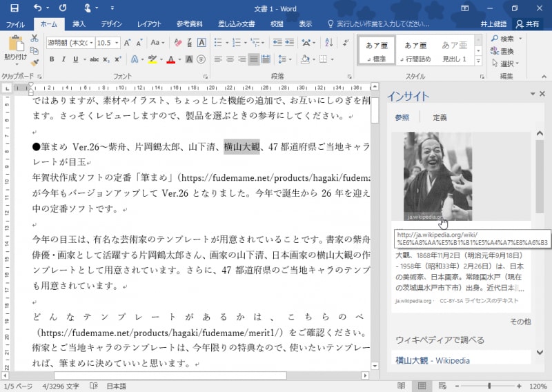
Task: Decrease paragraph indent
Action: (277, 43)
